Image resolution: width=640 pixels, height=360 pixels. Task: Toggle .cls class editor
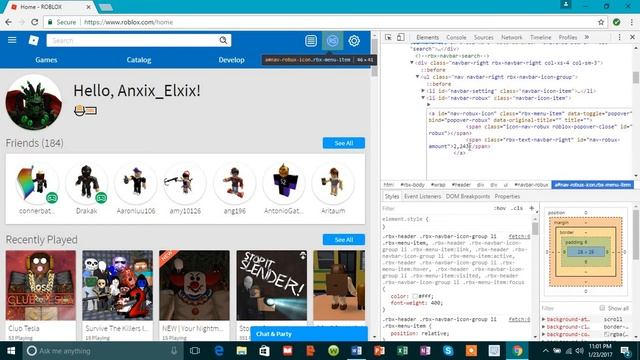click(518, 208)
